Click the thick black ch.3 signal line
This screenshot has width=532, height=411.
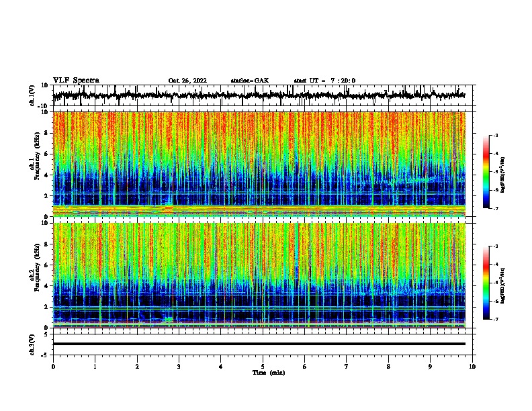point(259,344)
